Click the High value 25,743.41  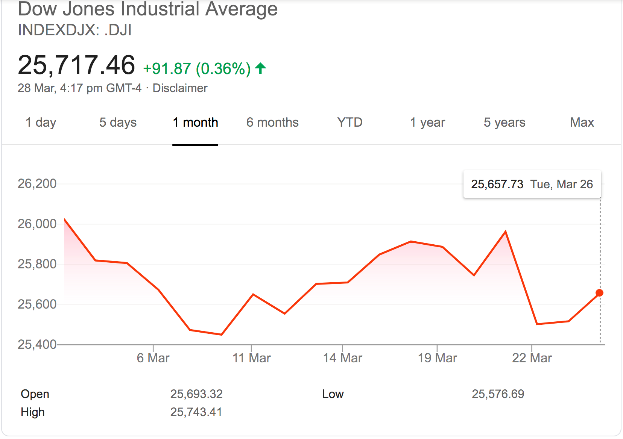point(196,412)
